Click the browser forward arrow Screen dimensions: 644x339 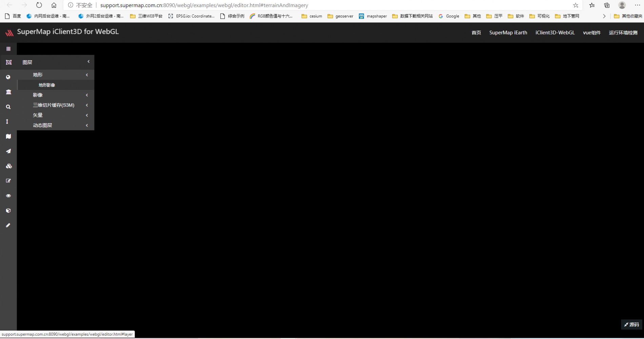(24, 5)
